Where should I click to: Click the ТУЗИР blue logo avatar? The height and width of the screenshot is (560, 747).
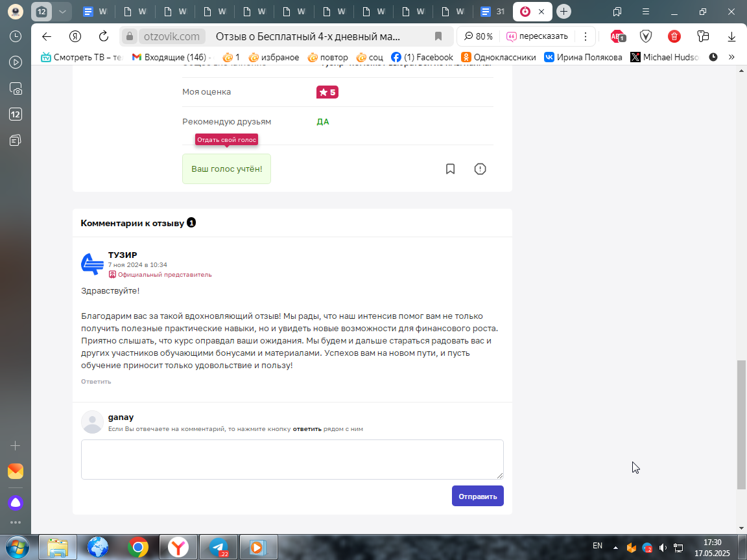tap(92, 264)
